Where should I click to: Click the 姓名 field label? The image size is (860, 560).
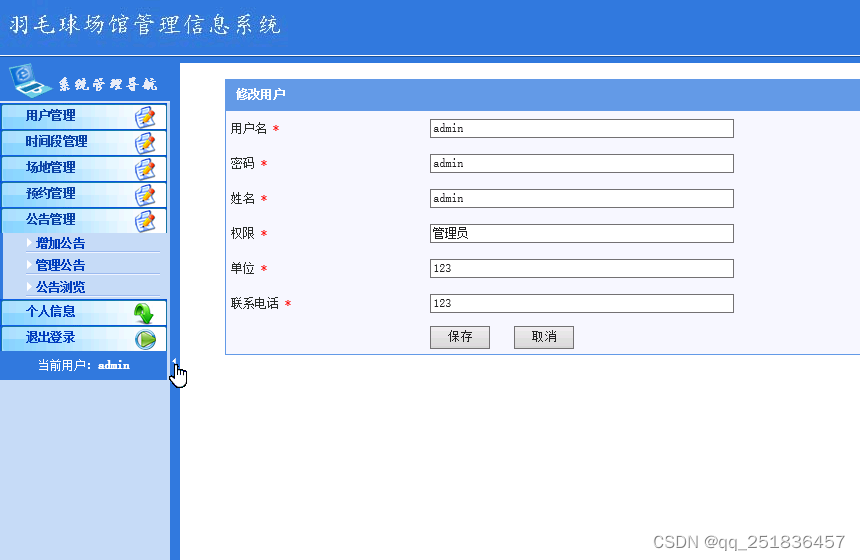[x=242, y=199]
